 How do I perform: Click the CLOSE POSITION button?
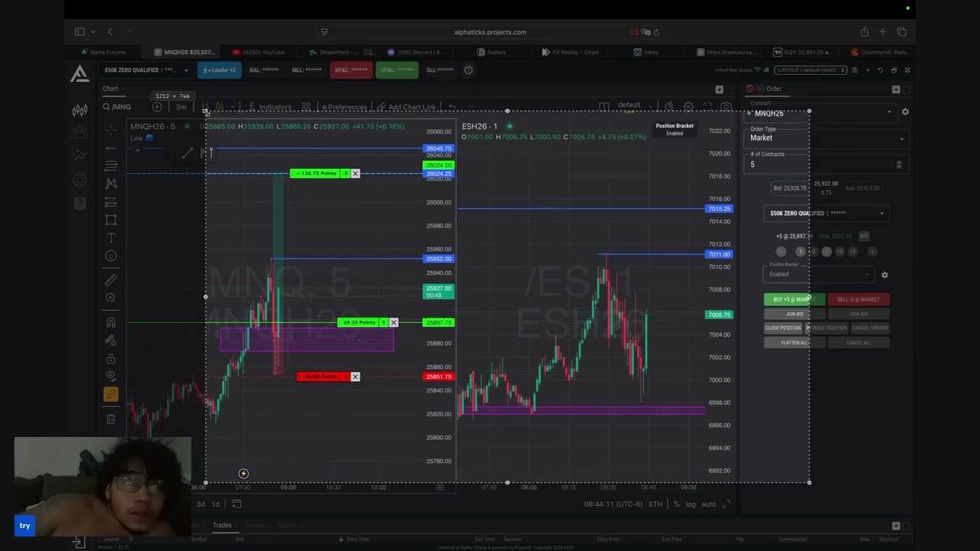coord(782,328)
